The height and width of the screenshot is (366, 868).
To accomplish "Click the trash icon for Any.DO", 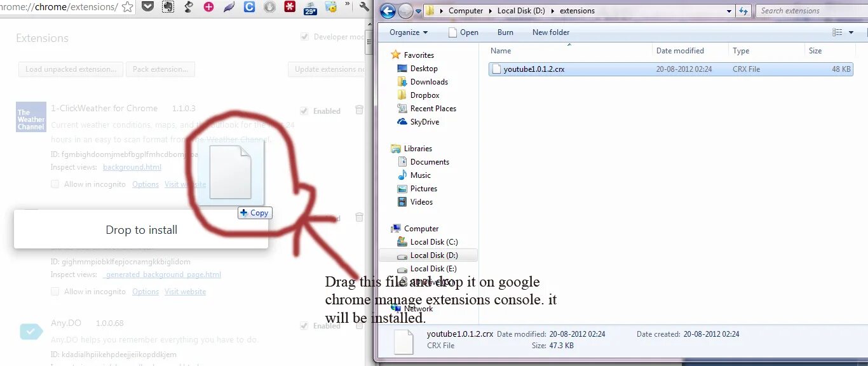I will (x=359, y=325).
